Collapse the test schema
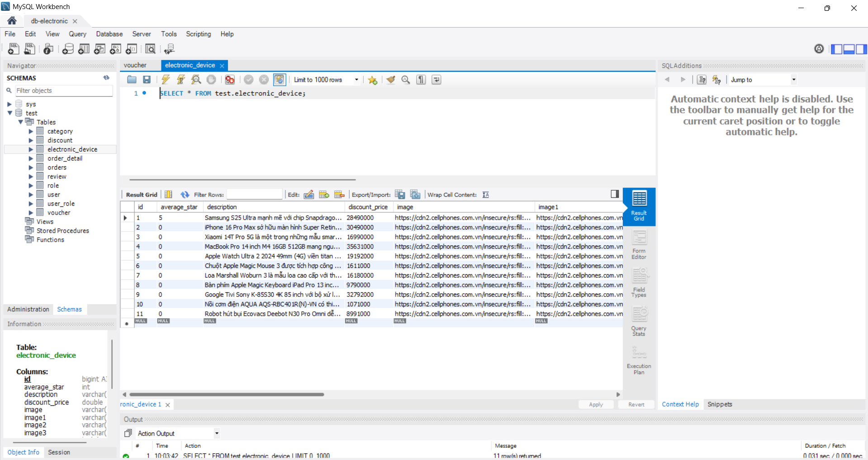The height and width of the screenshot is (460, 868). click(9, 113)
